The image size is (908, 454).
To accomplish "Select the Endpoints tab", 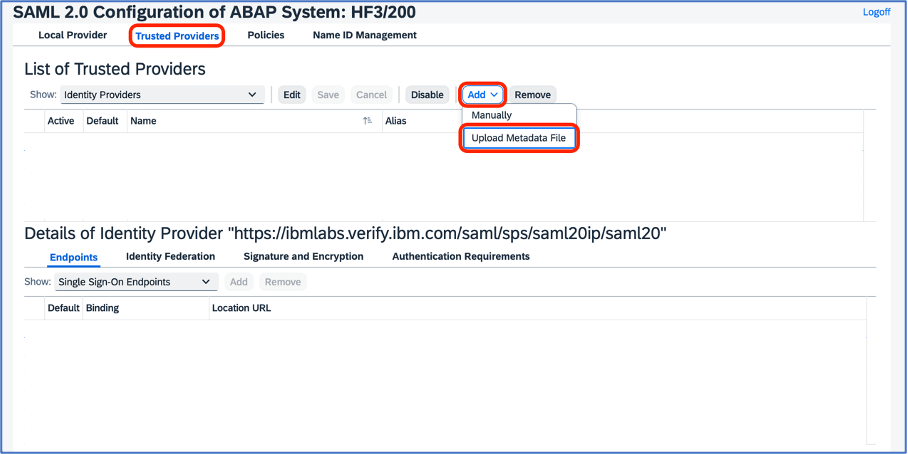I will coord(74,257).
